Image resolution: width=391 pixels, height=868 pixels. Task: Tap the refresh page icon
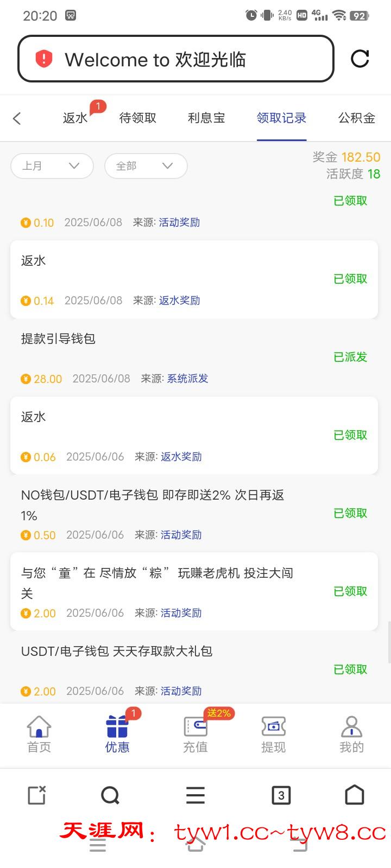tap(360, 59)
